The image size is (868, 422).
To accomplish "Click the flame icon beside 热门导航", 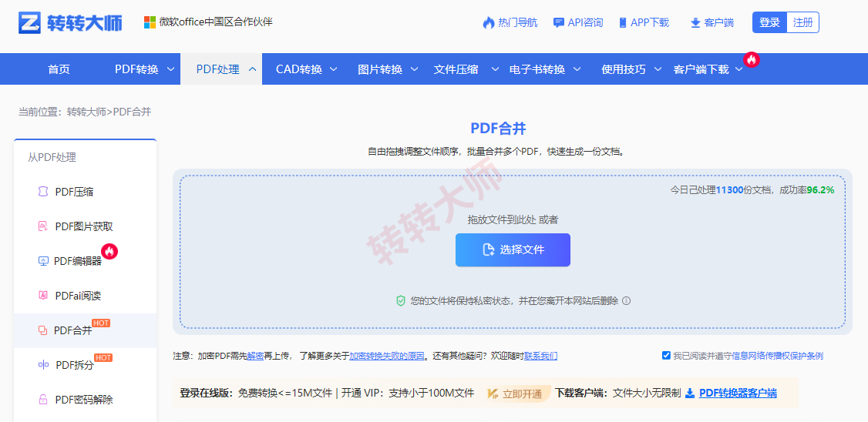I will [x=488, y=22].
